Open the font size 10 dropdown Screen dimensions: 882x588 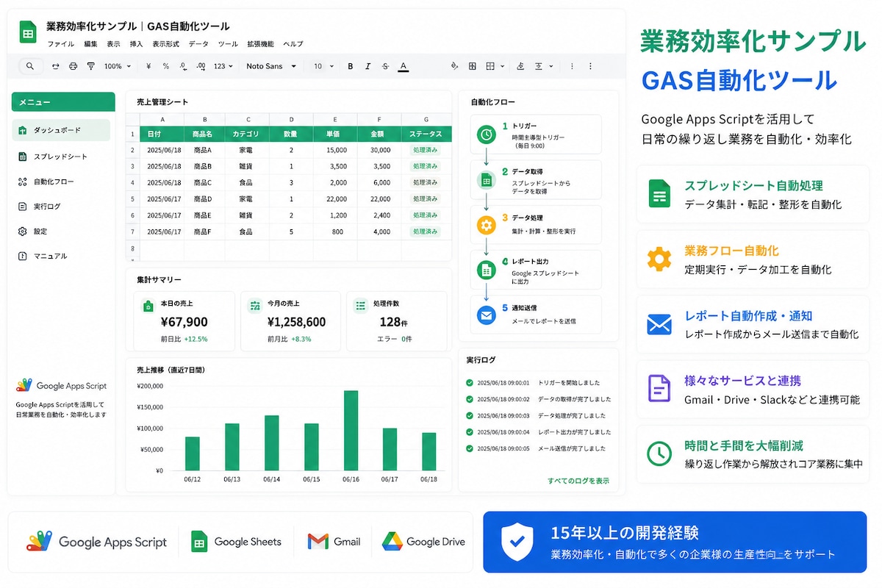[323, 66]
